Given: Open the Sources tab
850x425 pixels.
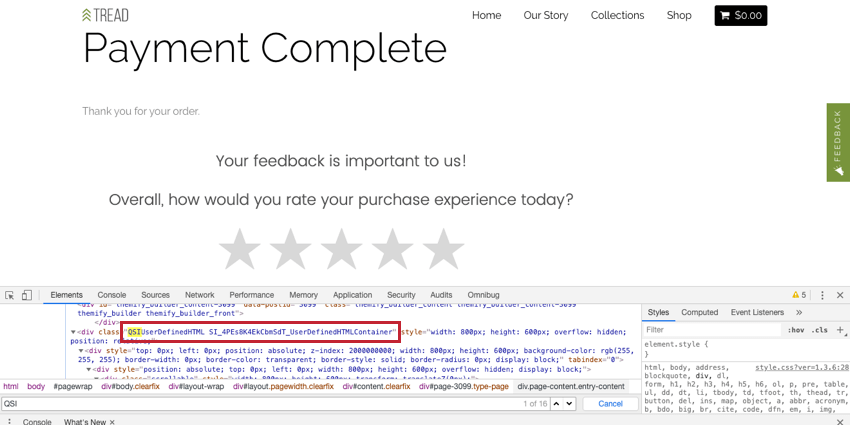Looking at the screenshot, I should pyautogui.click(x=156, y=295).
